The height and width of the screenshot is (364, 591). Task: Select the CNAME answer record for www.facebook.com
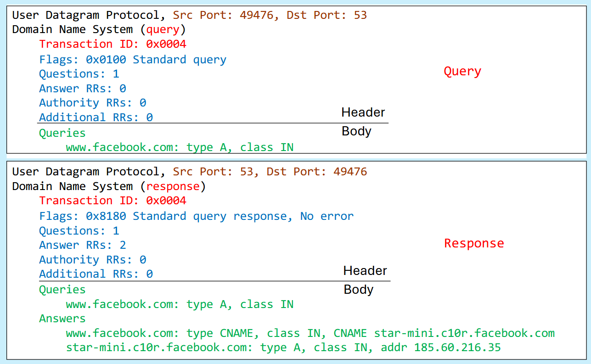click(310, 333)
